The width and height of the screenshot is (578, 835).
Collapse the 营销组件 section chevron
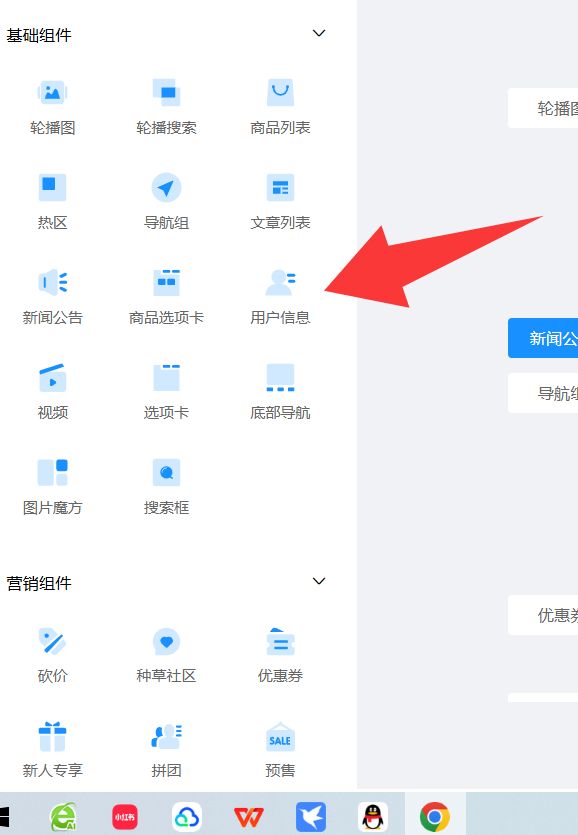pos(319,581)
